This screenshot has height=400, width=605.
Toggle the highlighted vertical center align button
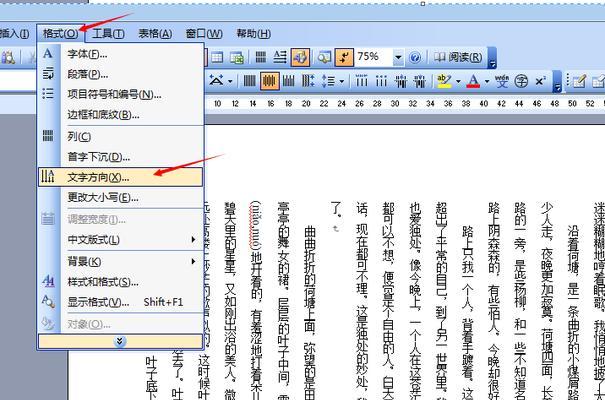click(x=270, y=81)
